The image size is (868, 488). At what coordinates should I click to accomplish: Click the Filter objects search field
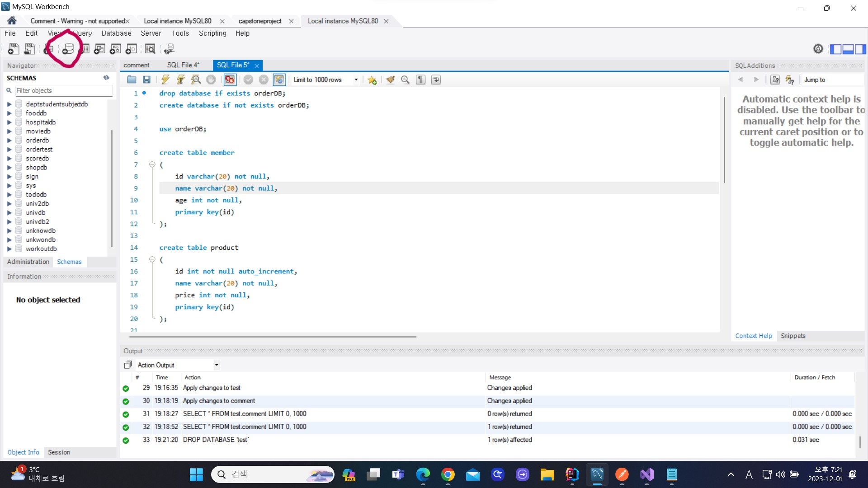point(63,91)
